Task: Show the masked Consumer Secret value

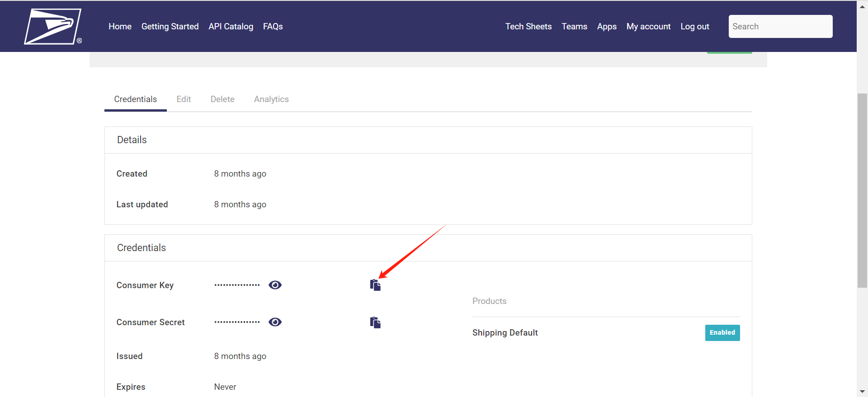Action: (x=275, y=322)
